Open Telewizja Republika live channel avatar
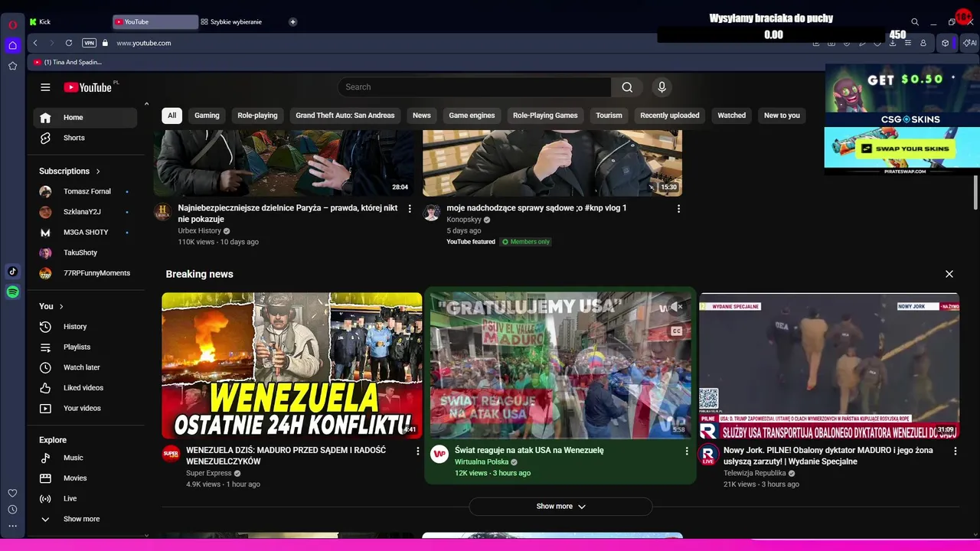Image resolution: width=980 pixels, height=551 pixels. [708, 454]
